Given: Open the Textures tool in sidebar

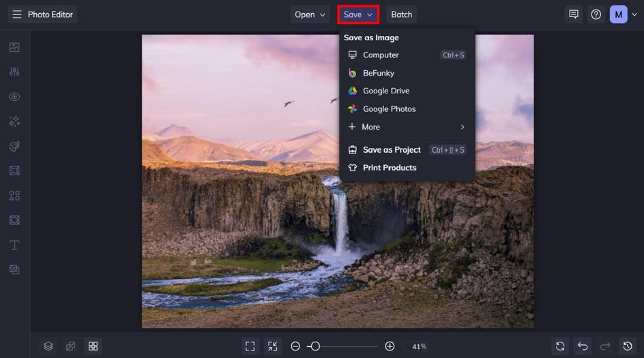Looking at the screenshot, I should coord(14,270).
